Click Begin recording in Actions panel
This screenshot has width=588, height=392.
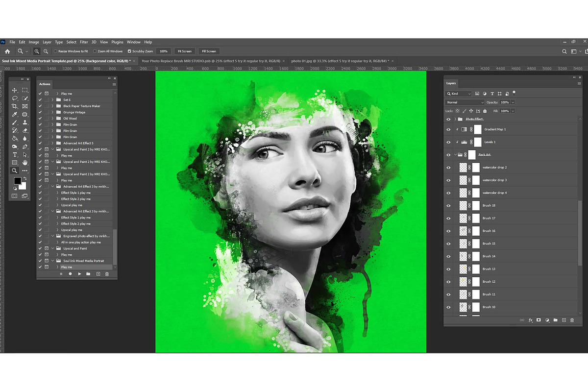[x=70, y=274]
